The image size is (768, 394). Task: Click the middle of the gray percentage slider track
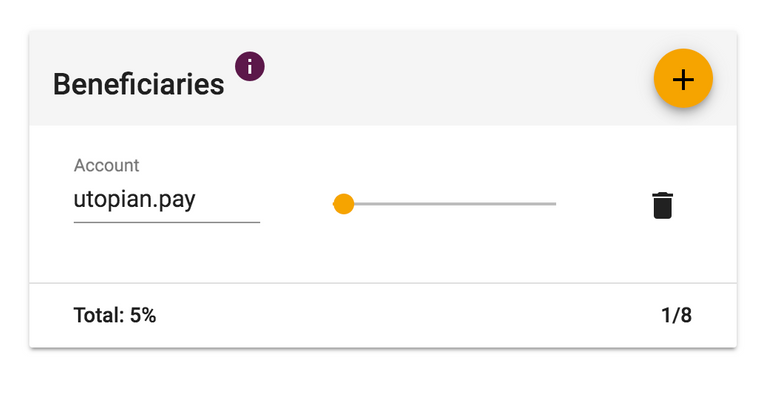pyautogui.click(x=445, y=204)
